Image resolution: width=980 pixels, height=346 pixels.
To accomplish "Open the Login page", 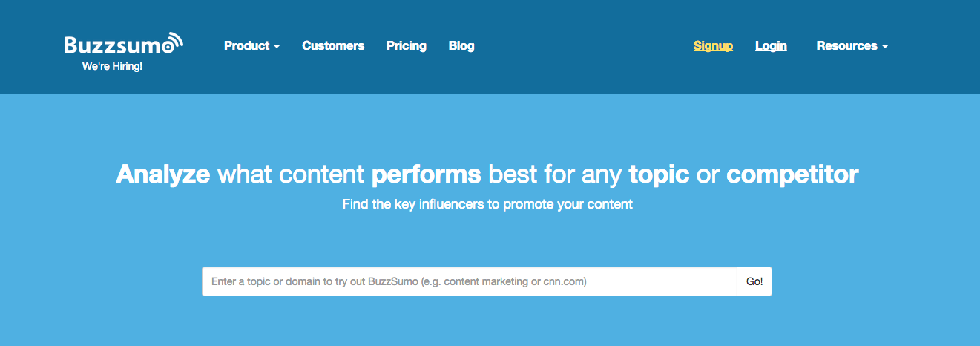I will click(771, 46).
